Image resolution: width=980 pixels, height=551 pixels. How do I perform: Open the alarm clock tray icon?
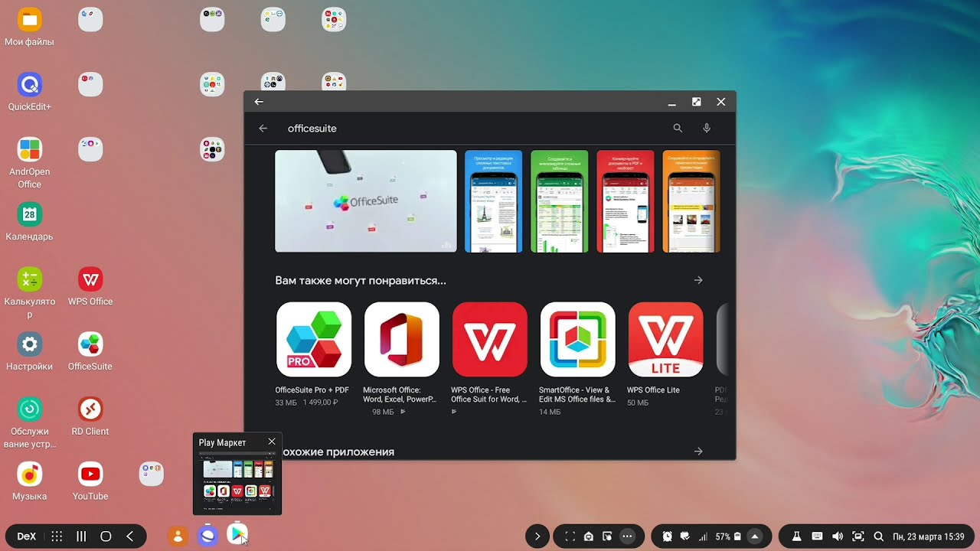[x=668, y=536]
